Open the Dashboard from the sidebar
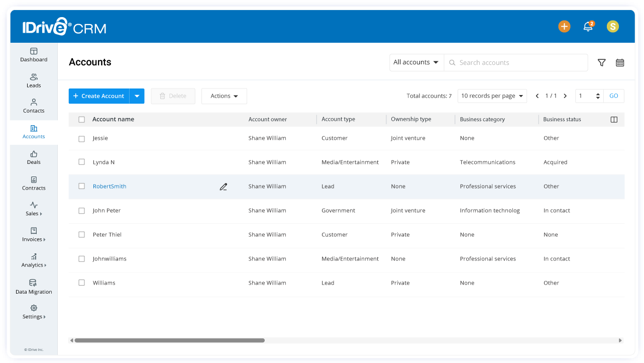 tap(33, 55)
